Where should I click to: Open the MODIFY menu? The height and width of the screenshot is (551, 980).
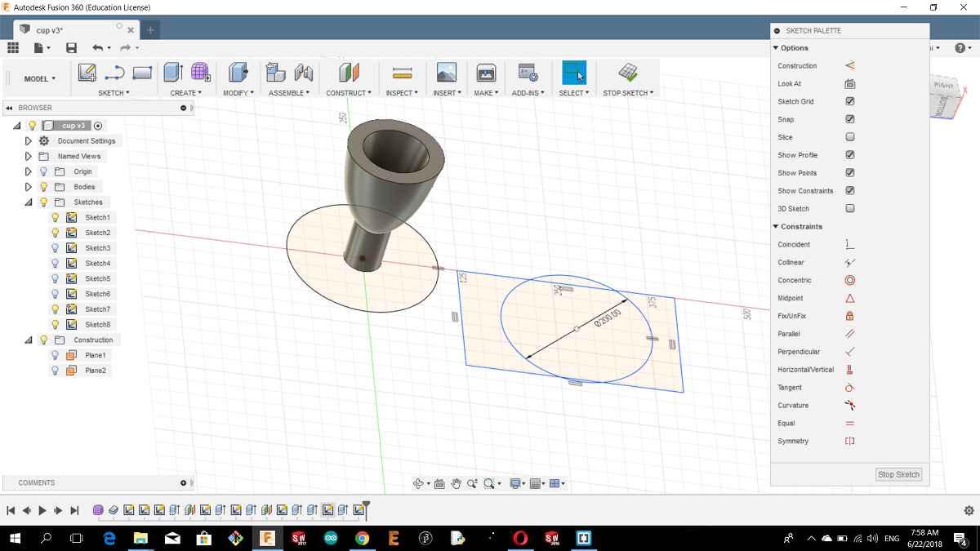click(238, 93)
